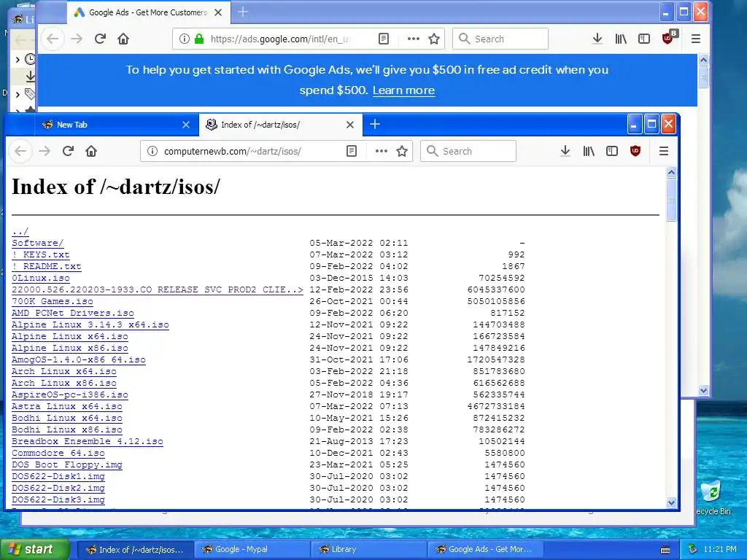Open reader view in Google Ads window
This screenshot has height=560, width=747.
click(384, 39)
